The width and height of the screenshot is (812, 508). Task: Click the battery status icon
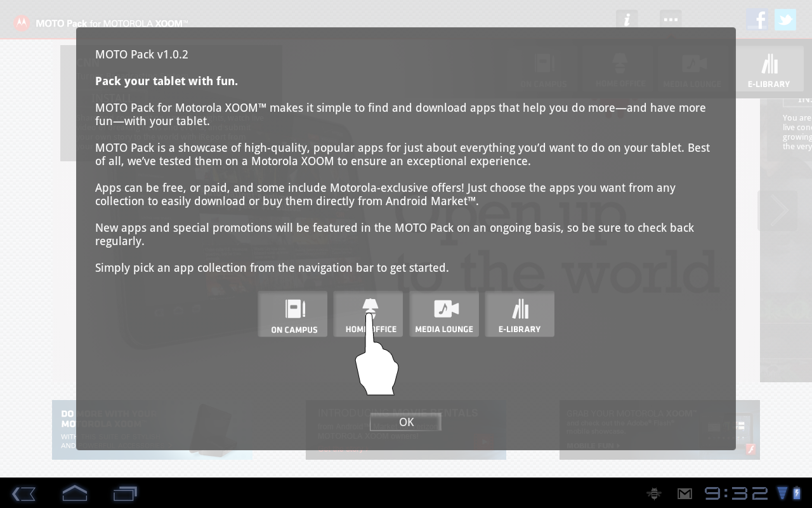click(x=797, y=493)
